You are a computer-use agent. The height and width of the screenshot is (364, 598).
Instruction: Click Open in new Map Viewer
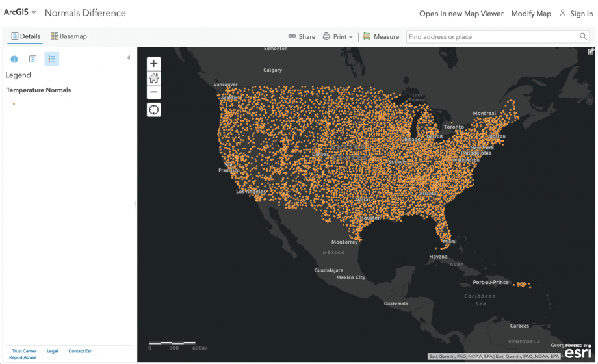tap(461, 14)
